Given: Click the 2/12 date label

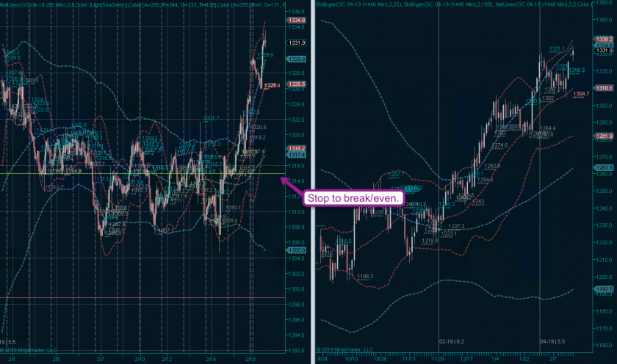Looking at the screenshot, I should 167,360.
